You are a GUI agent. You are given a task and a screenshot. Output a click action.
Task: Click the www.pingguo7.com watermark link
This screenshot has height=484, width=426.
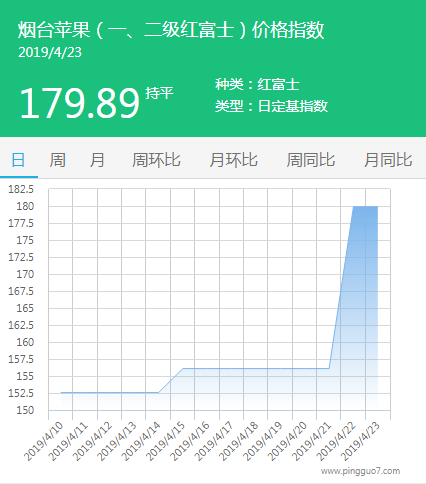(360, 471)
